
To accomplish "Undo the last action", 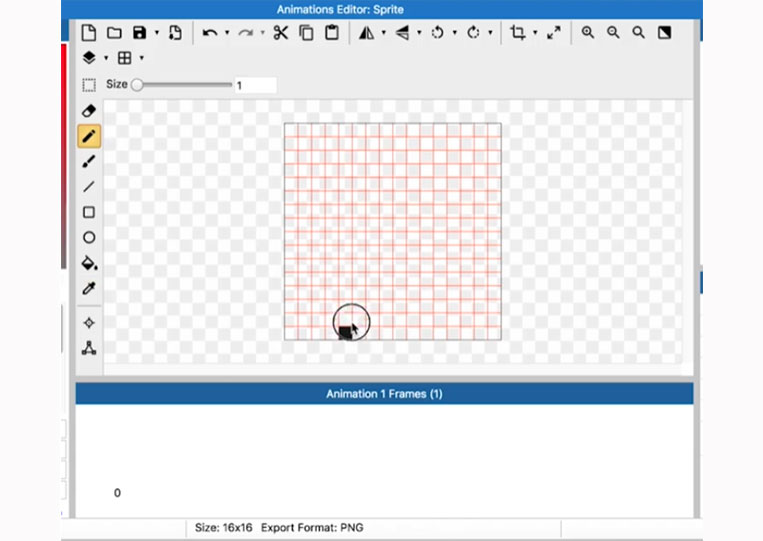I will coord(209,33).
